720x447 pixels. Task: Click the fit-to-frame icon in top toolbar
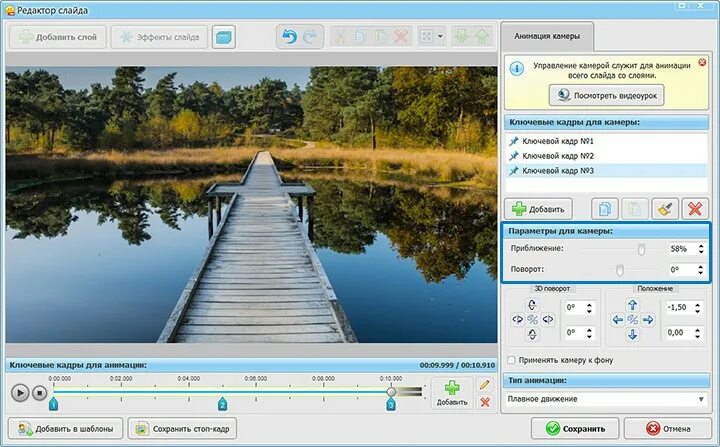pyautogui.click(x=427, y=36)
